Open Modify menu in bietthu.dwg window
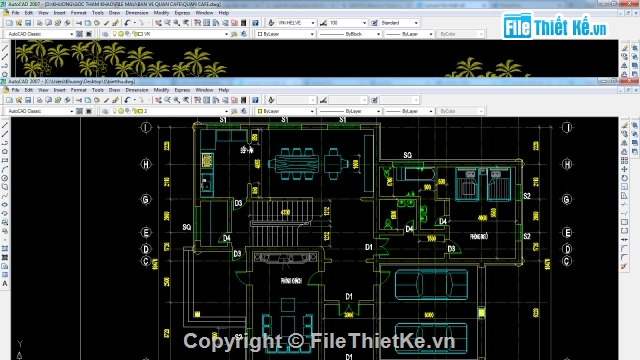Screen dimensions: 640x360 [161, 90]
